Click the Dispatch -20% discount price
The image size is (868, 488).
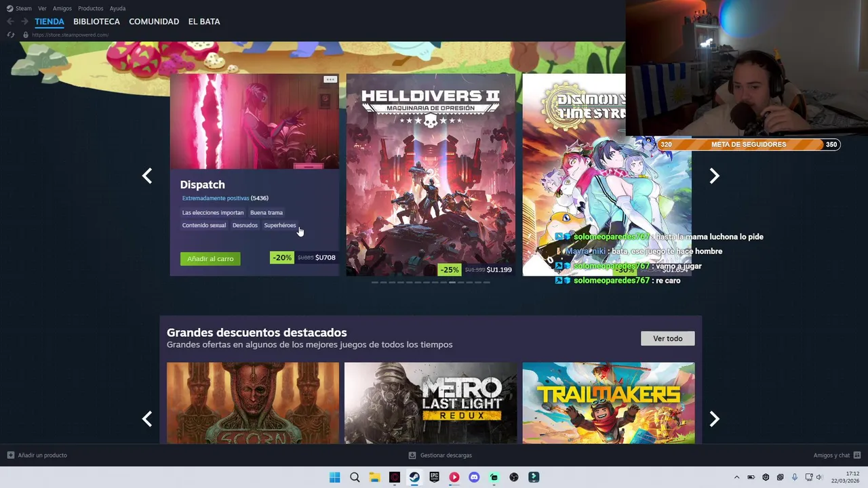pos(304,258)
